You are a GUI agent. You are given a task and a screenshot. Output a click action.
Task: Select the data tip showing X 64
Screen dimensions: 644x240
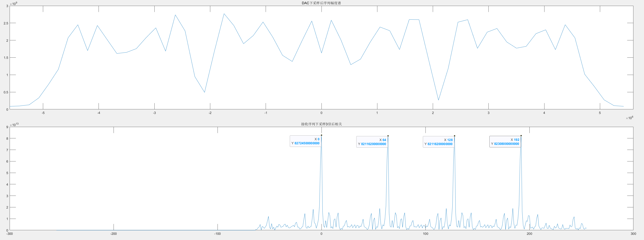372,142
